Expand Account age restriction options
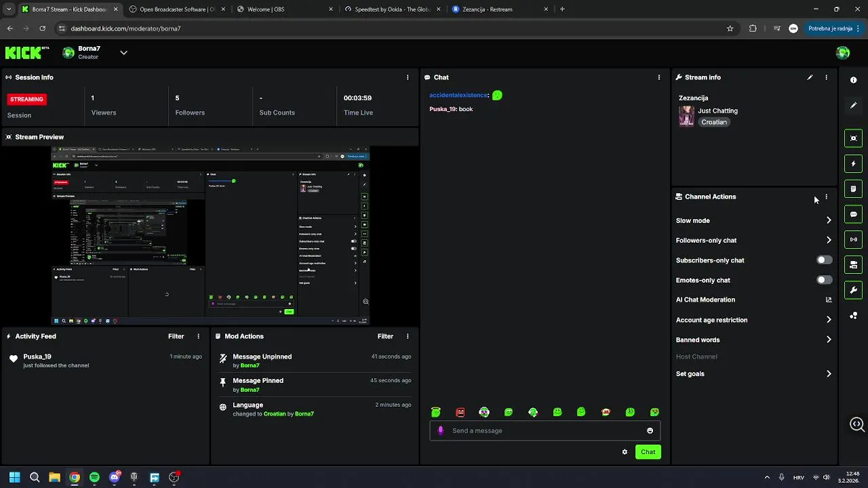 click(829, 320)
